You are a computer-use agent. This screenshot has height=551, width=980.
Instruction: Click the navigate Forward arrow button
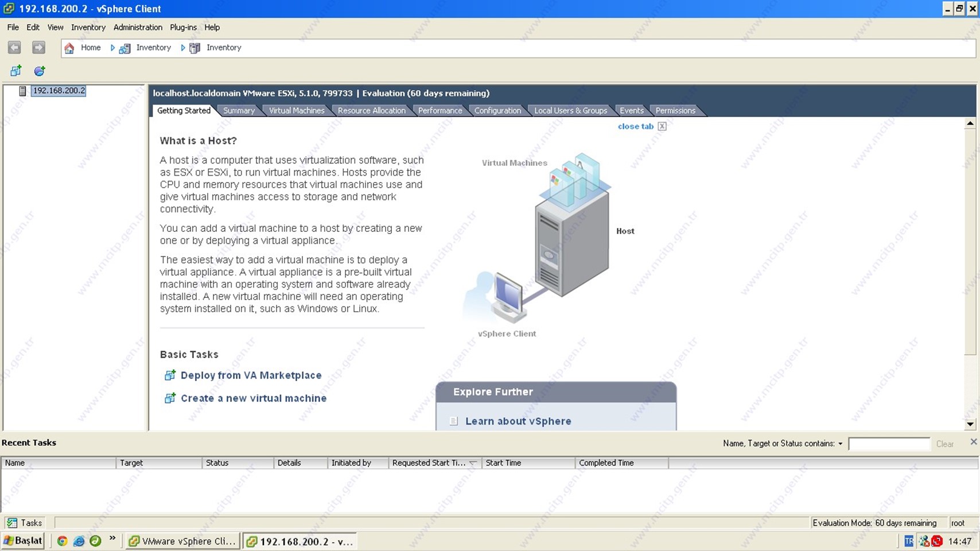38,48
